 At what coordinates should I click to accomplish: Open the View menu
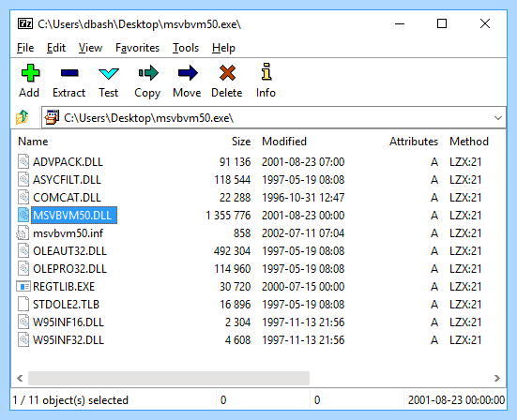tap(90, 48)
